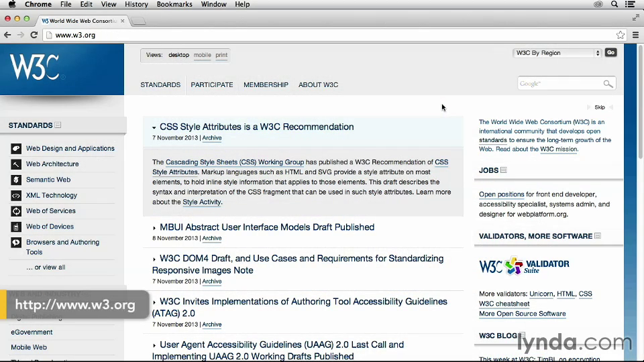Click the page's vertical scrollbar thumb
Viewport: 644px width, 362px height.
pos(640,101)
